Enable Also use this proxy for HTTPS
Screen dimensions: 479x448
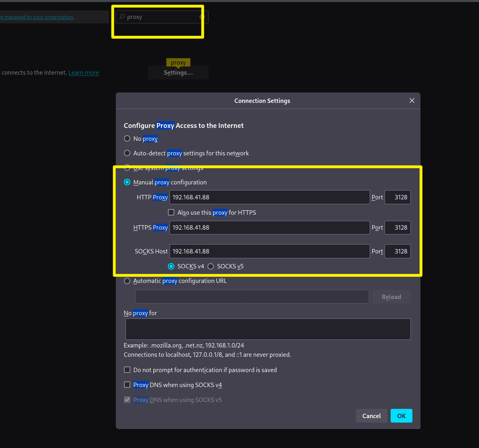tap(171, 213)
